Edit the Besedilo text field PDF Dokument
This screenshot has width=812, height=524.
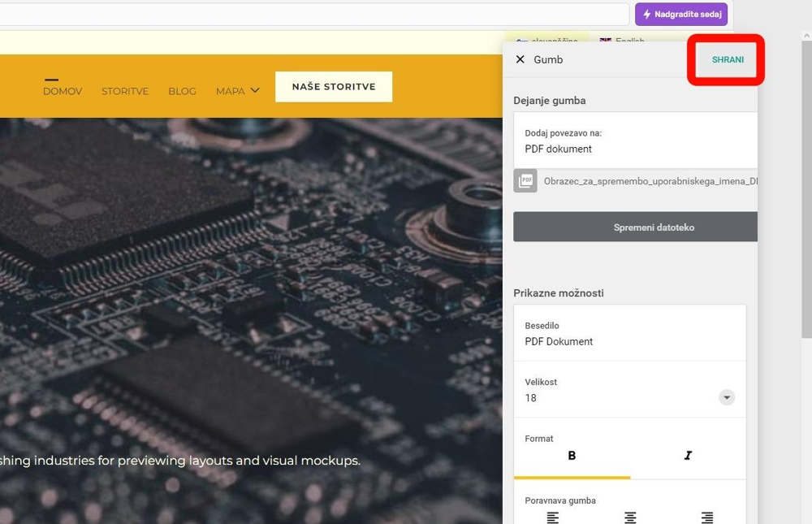pyautogui.click(x=630, y=334)
